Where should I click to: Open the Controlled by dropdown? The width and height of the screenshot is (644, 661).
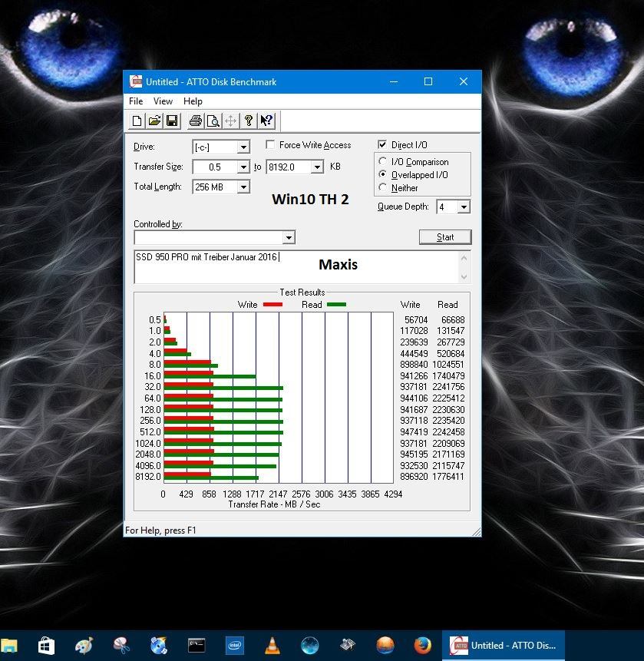click(x=289, y=237)
